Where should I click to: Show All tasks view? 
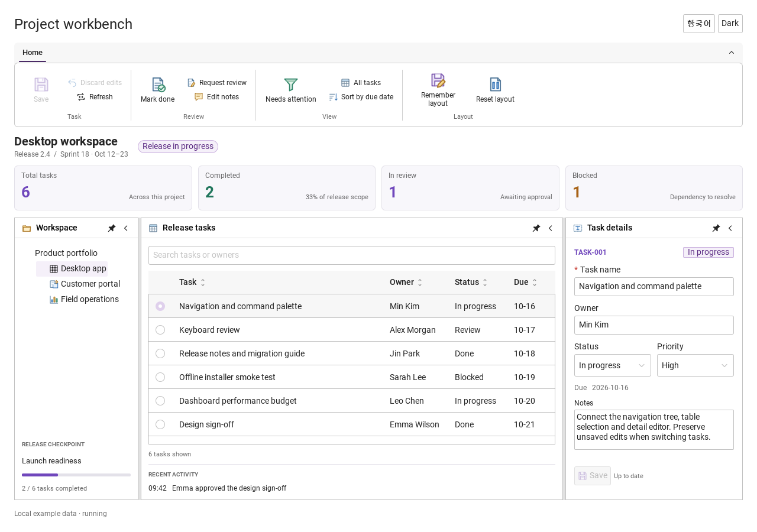361,83
